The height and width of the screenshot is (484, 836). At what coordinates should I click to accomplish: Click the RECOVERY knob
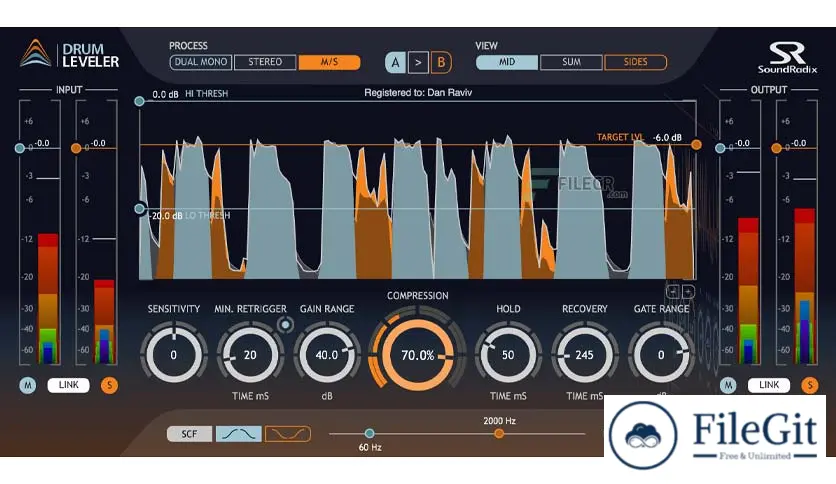pos(584,354)
